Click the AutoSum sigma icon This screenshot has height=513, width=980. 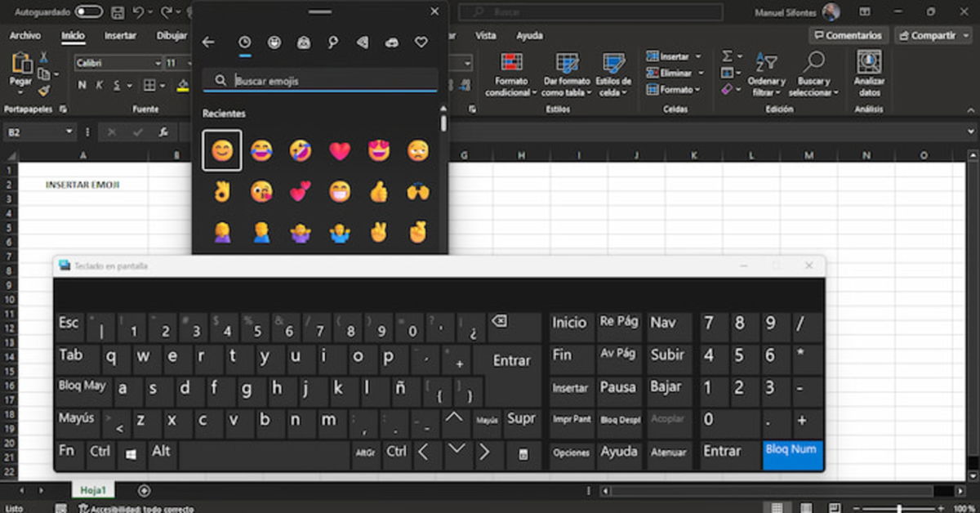[725, 56]
